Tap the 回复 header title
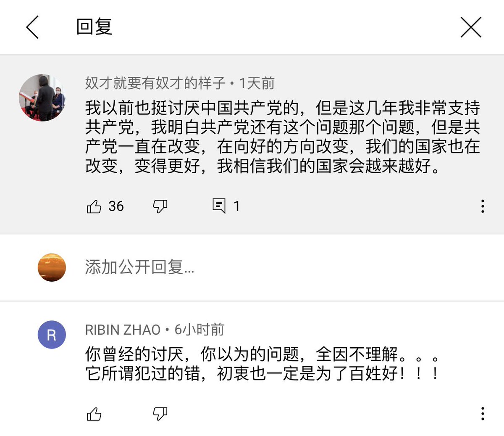504x436 pixels. tap(94, 27)
